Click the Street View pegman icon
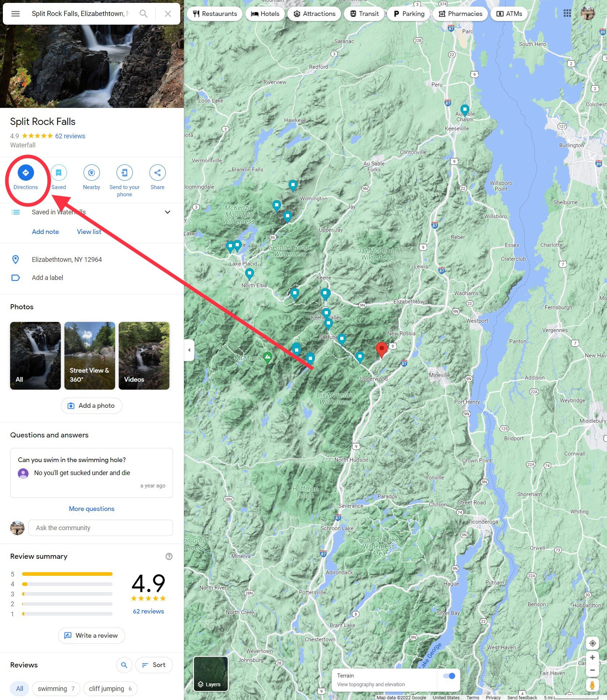Image resolution: width=607 pixels, height=700 pixels. pyautogui.click(x=593, y=685)
